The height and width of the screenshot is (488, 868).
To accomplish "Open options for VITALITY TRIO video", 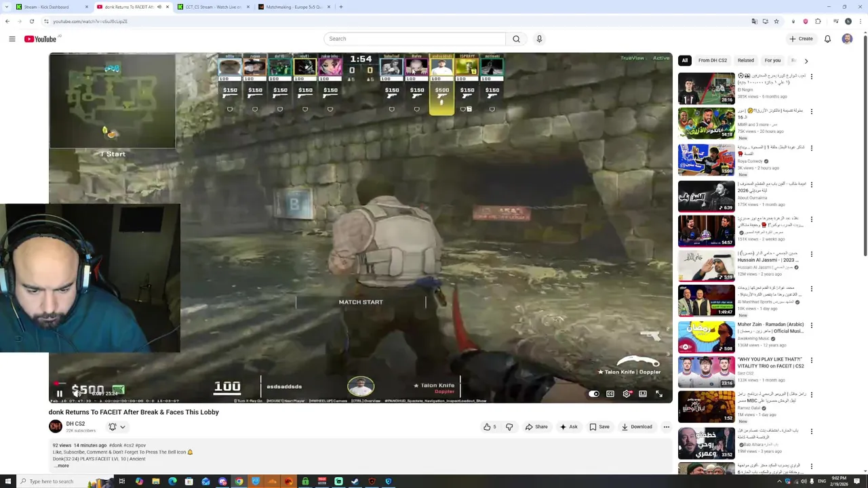I will tap(811, 361).
